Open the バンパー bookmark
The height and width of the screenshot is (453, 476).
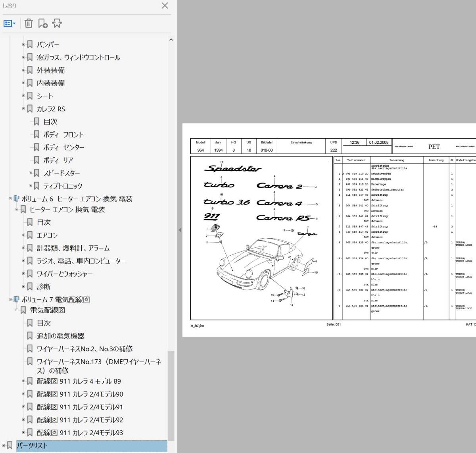pyautogui.click(x=48, y=44)
